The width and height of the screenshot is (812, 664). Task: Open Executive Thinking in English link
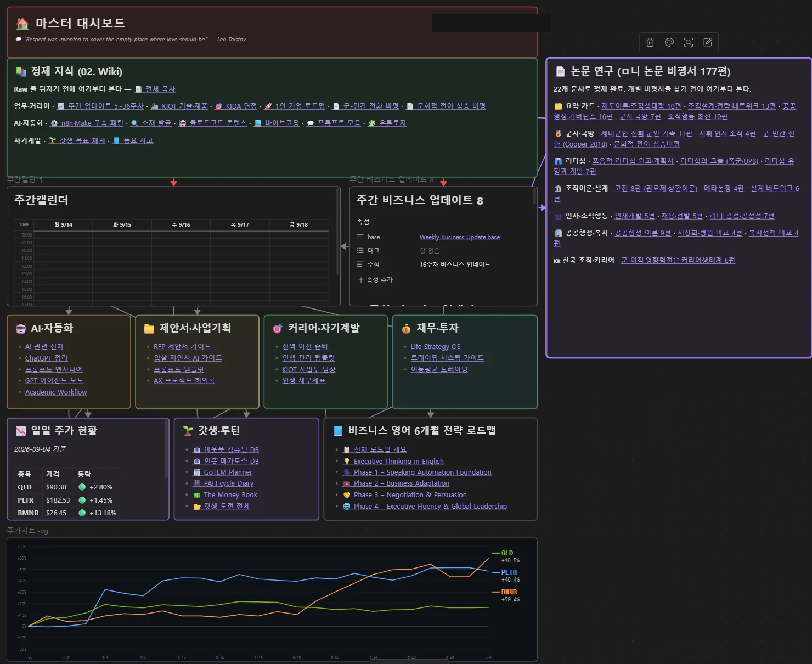click(x=399, y=462)
